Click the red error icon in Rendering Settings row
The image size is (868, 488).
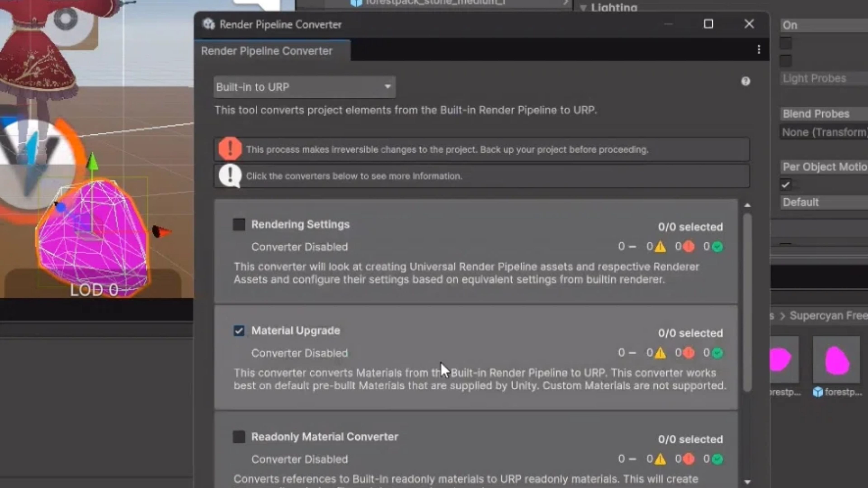[689, 247]
